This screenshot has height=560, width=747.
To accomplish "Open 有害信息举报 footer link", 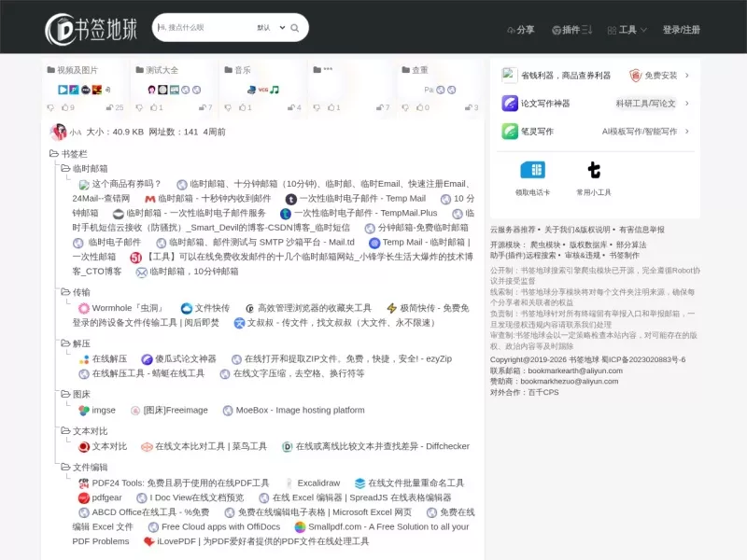I will tap(641, 230).
